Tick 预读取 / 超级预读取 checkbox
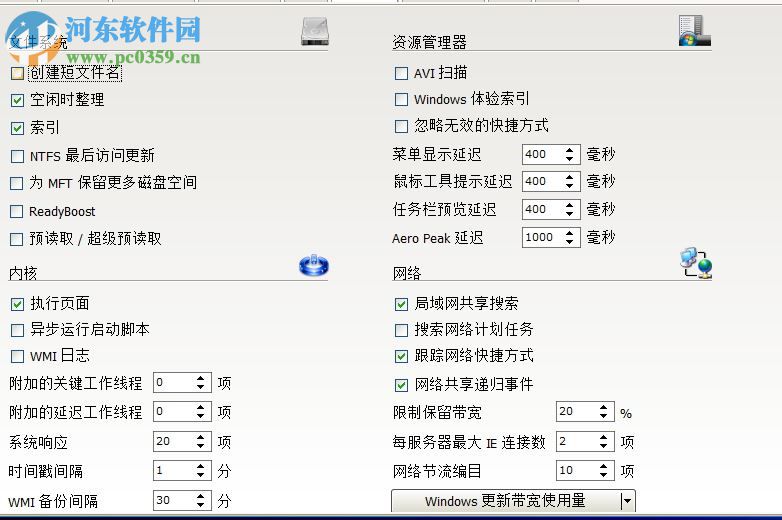Screen dimensions: 782x520 point(17,239)
